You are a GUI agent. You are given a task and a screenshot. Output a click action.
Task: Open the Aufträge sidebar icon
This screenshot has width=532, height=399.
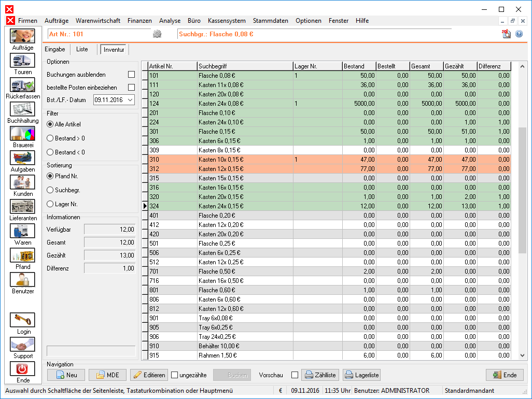pyautogui.click(x=22, y=36)
